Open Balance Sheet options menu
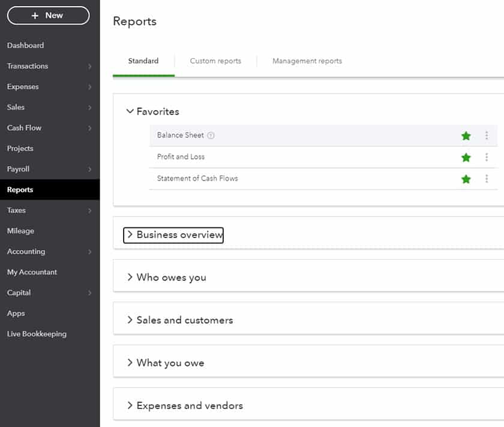This screenshot has width=504, height=427. (487, 136)
